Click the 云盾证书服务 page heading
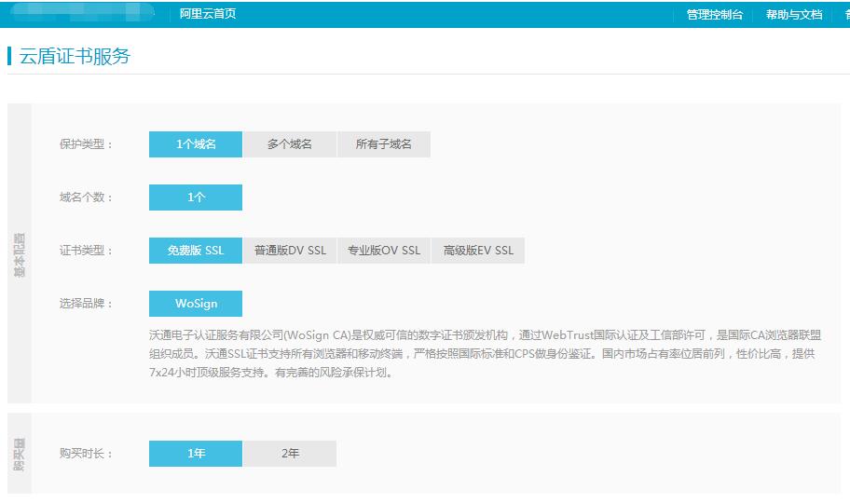 coord(75,56)
